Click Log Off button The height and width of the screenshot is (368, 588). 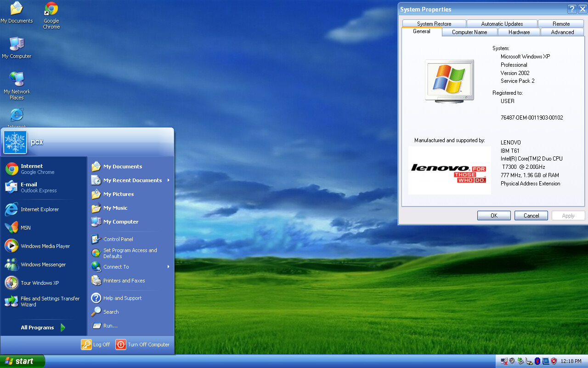pyautogui.click(x=96, y=345)
